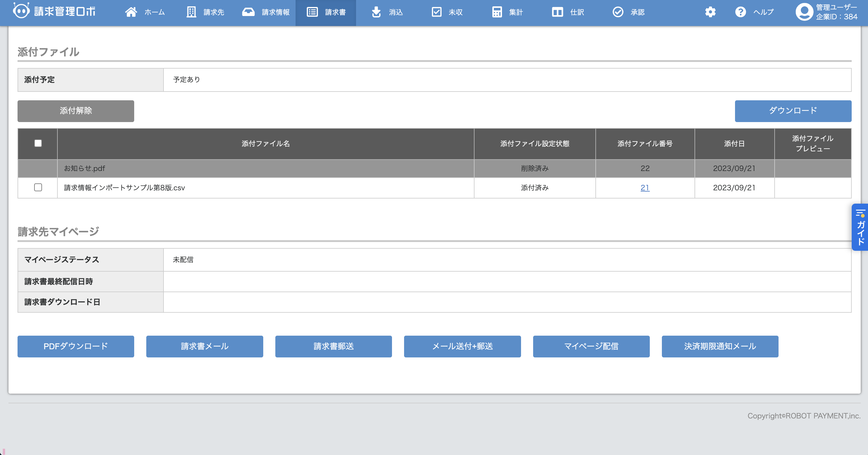Open attachment number 21 link
Viewport: 868px width, 455px height.
tap(645, 188)
